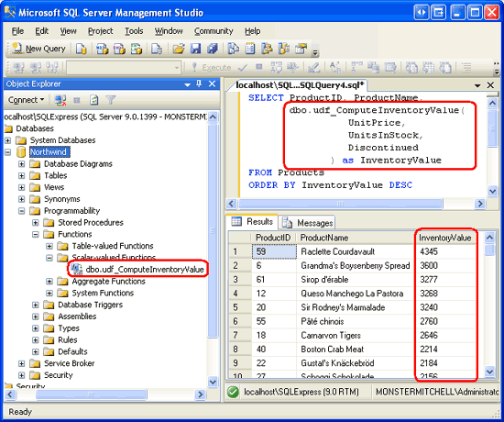Screen dimensions: 504x422
Task: Click the Save disk icon in toolbar
Action: [195, 49]
